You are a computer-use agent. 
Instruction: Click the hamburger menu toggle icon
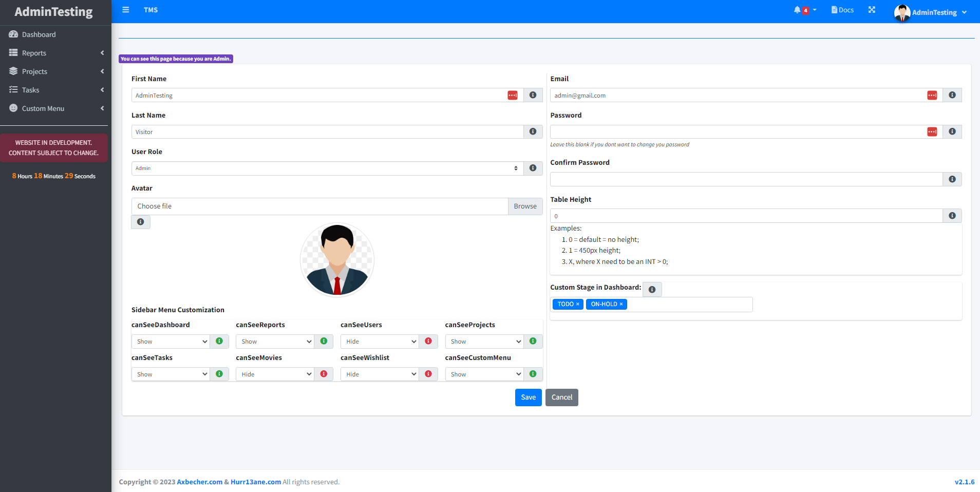125,10
